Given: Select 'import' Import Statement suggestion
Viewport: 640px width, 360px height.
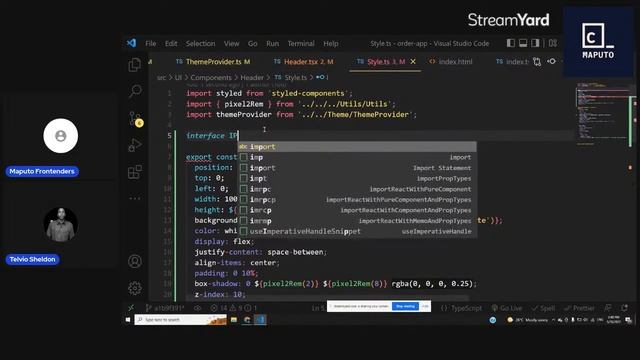Looking at the screenshot, I should coord(357,168).
